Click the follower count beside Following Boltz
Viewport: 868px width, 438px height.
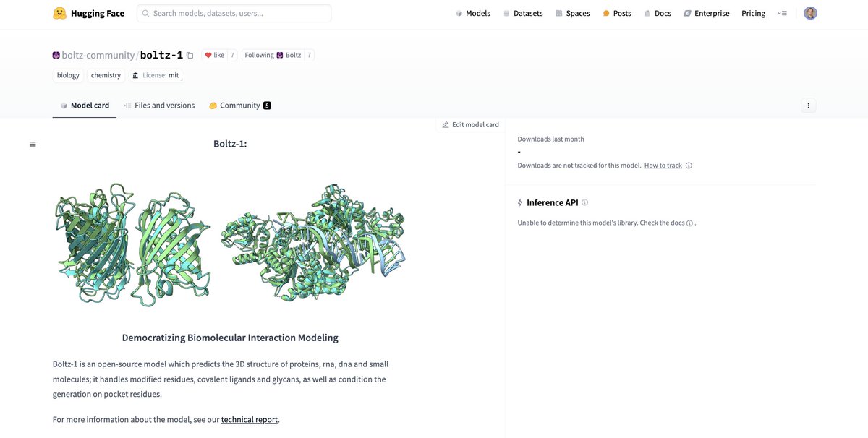click(x=309, y=55)
